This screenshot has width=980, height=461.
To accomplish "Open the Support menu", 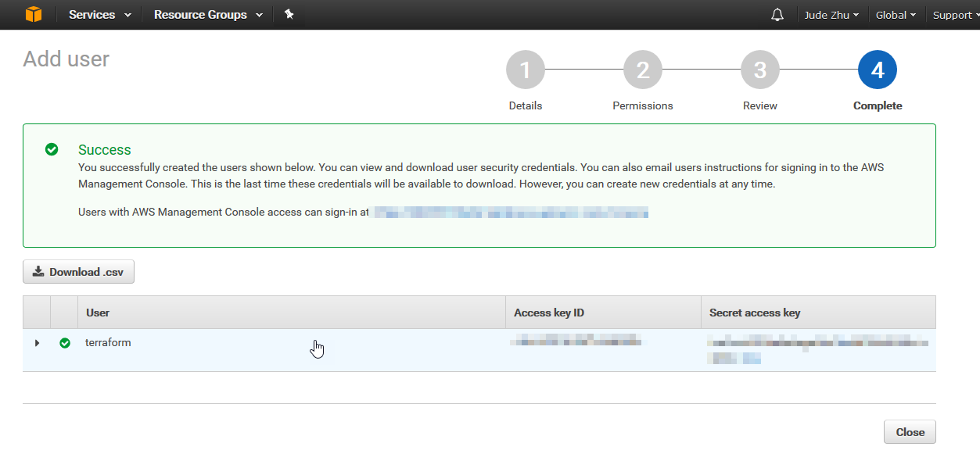I will 953,15.
